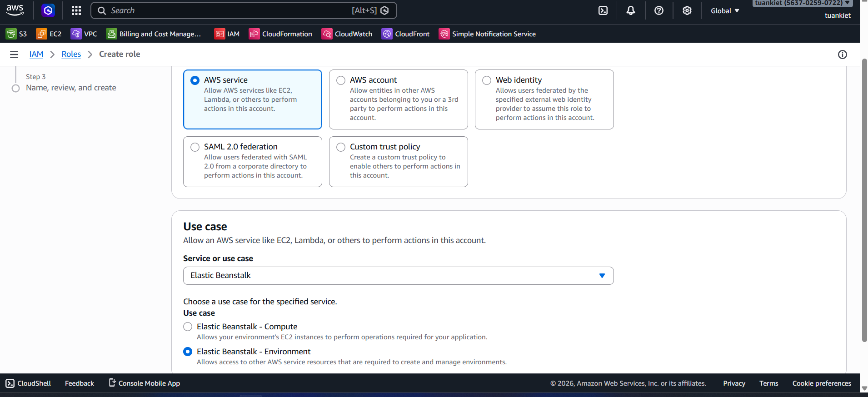Open the CloudFormation bookmark shortcut

(x=280, y=34)
